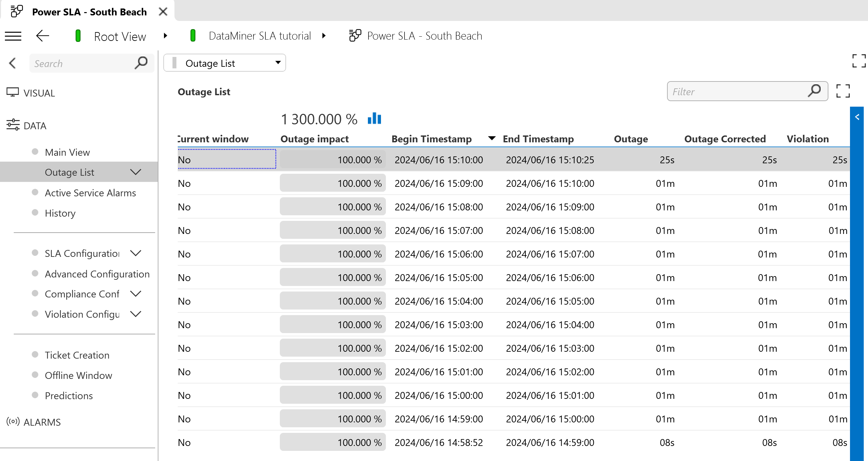Open Ticket Creation page
Screen dimensions: 868x461
pos(77,355)
